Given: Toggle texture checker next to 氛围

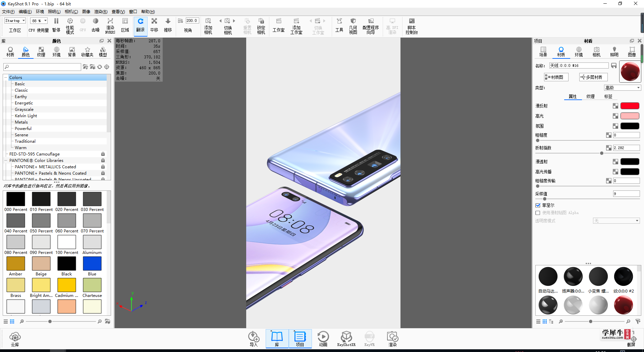Looking at the screenshot, I should [615, 126].
